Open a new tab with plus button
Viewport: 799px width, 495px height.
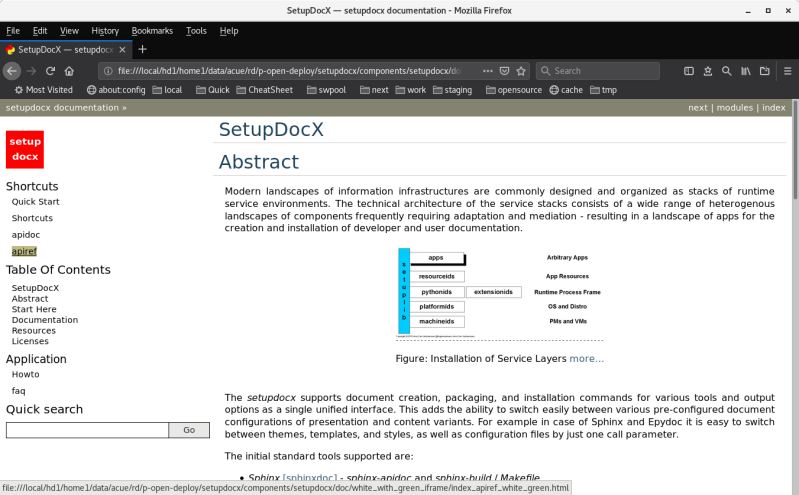click(143, 49)
